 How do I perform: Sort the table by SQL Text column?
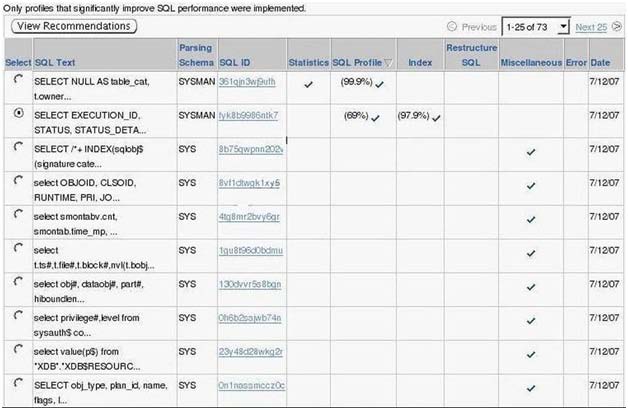[x=56, y=62]
